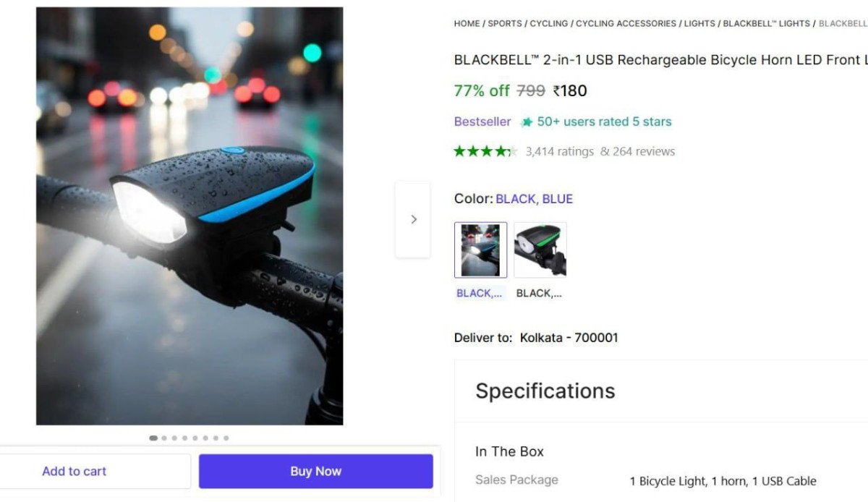Go to SPORTS breadcrumb category

click(504, 24)
